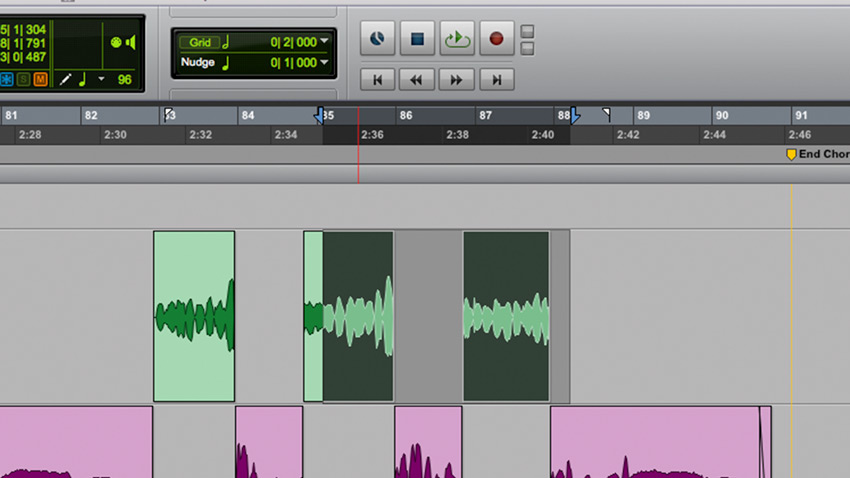The height and width of the screenshot is (478, 850).
Task: Click bar 89 on the ruler
Action: point(643,115)
